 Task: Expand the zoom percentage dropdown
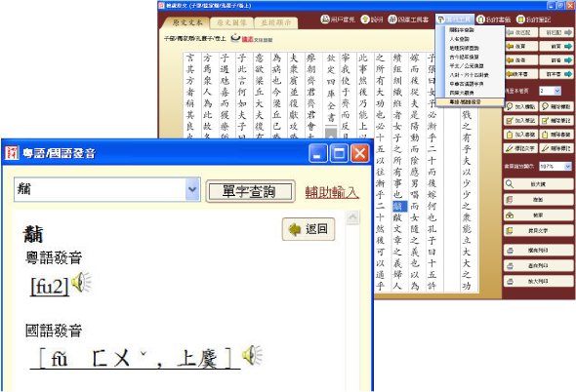567,167
